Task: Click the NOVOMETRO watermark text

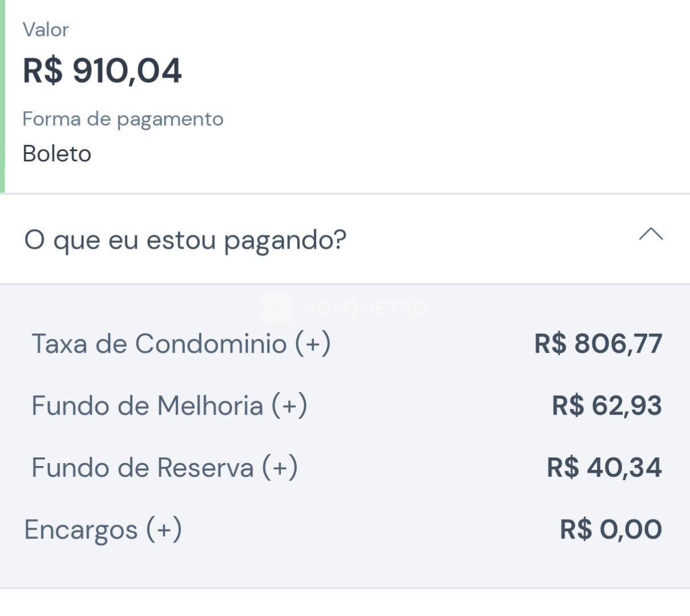Action: 364,308
